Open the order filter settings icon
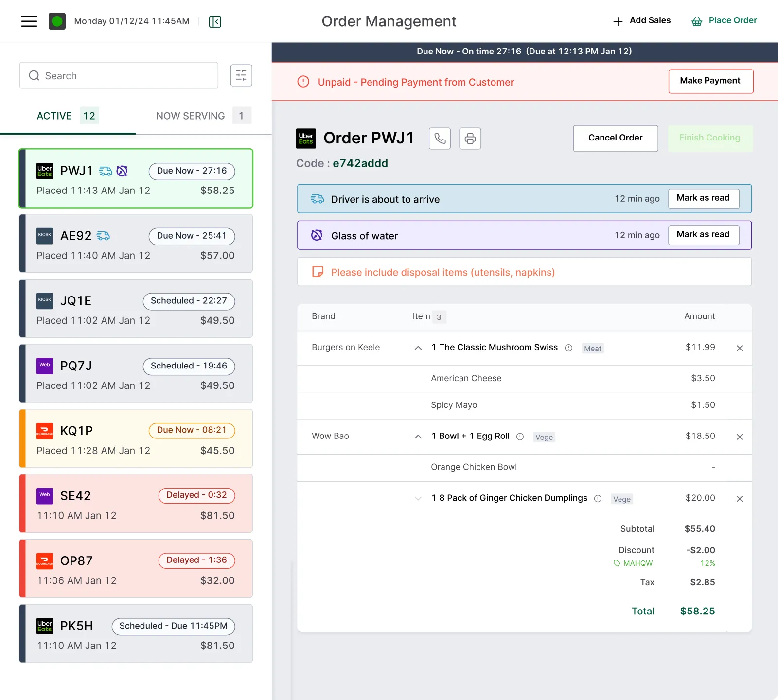Screen dimensions: 778x700 coord(241,75)
